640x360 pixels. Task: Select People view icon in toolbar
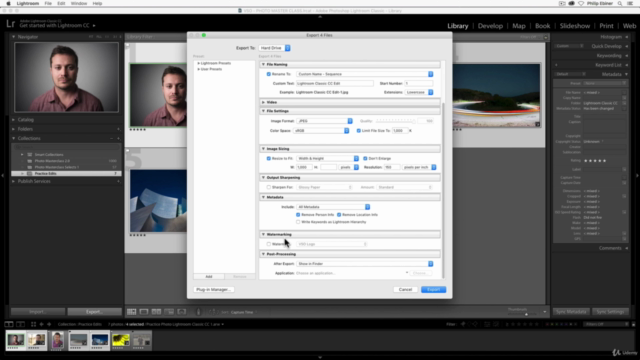(x=182, y=312)
